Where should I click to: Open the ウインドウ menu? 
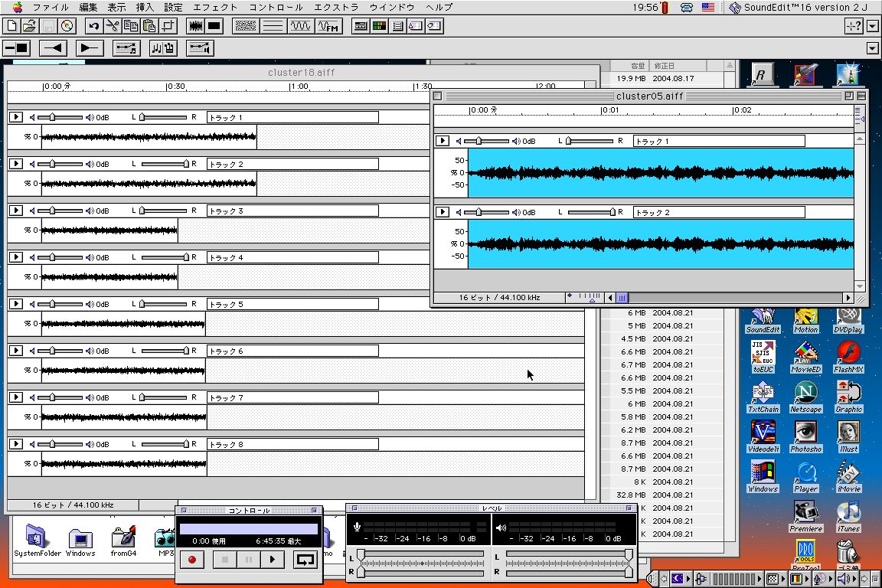[391, 8]
